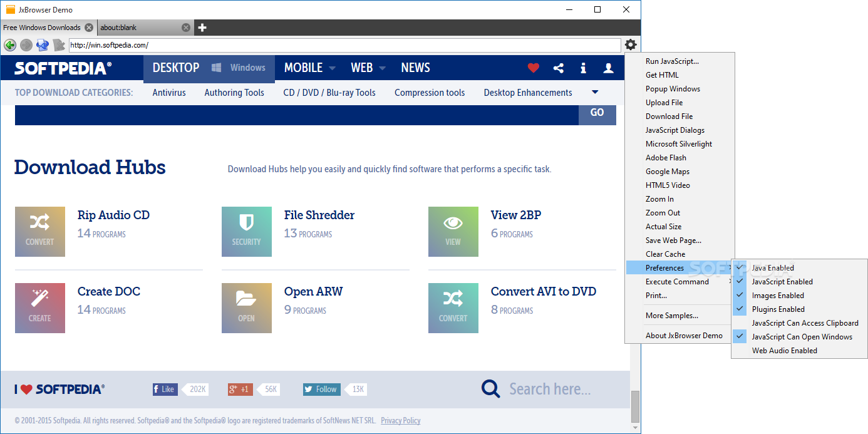868x434 pixels.
Task: Open the CD / DVD / Blu-ray Tools category
Action: click(329, 93)
